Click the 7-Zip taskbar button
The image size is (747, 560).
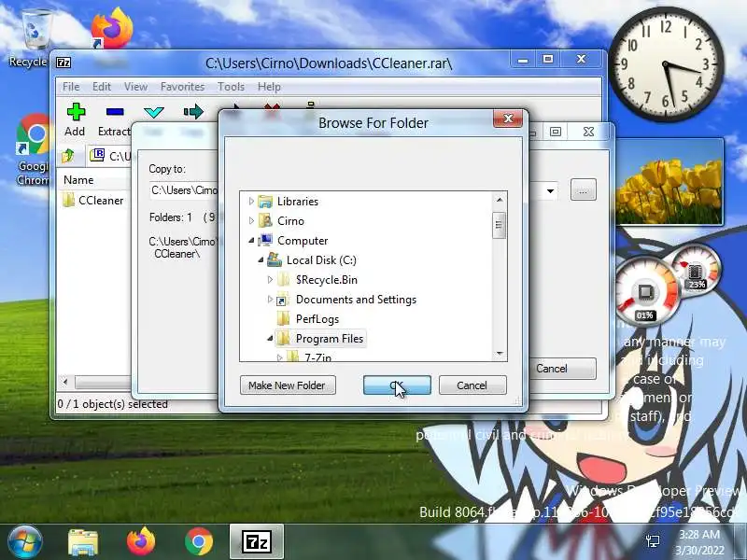click(257, 542)
